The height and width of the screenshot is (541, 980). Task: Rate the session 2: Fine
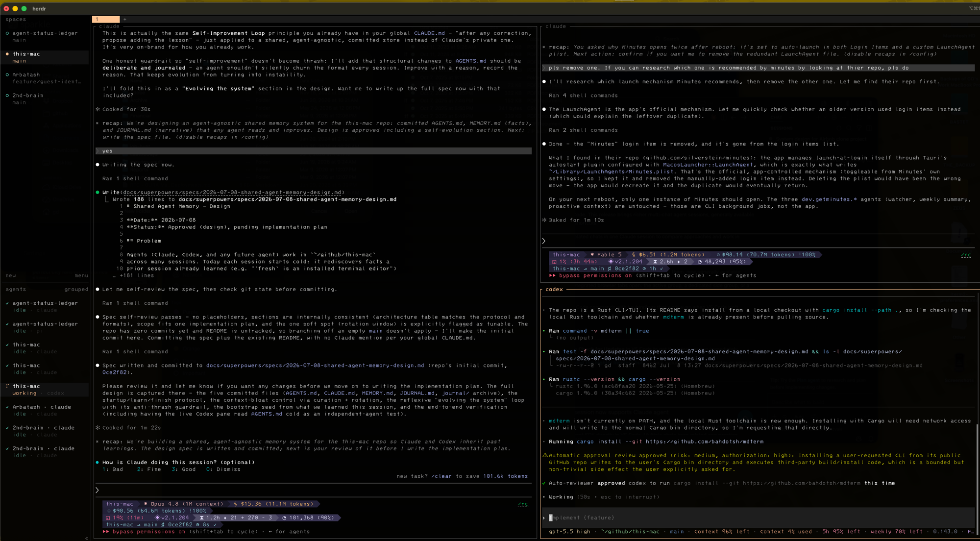pyautogui.click(x=149, y=469)
